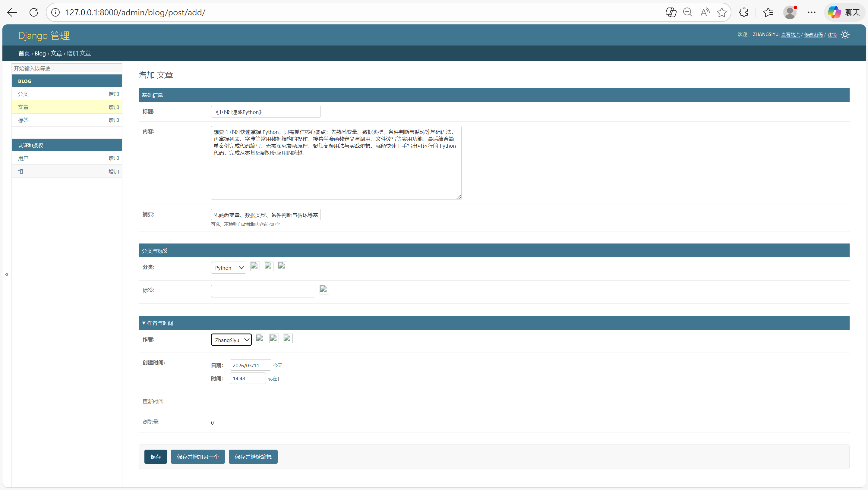Go to Blog in breadcrumb

40,54
